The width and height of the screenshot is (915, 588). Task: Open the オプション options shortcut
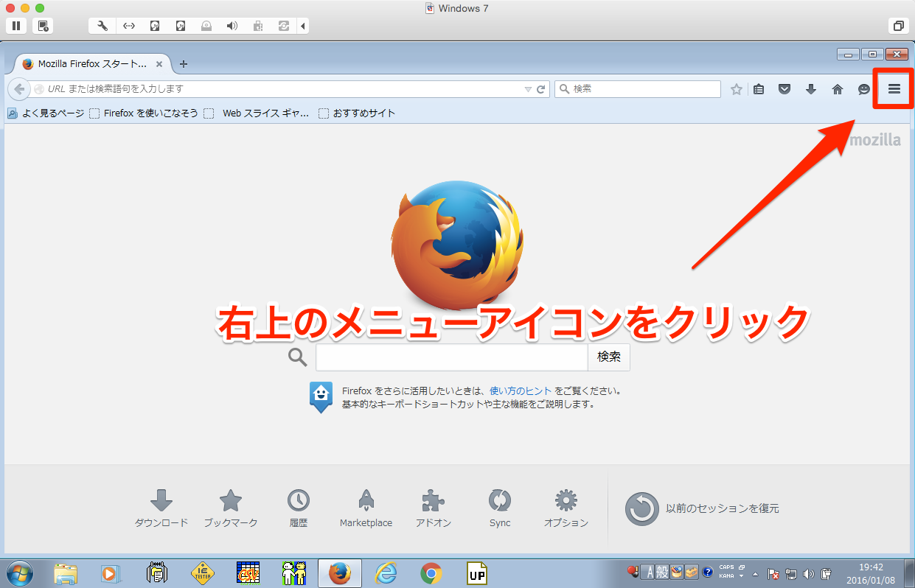tap(566, 508)
